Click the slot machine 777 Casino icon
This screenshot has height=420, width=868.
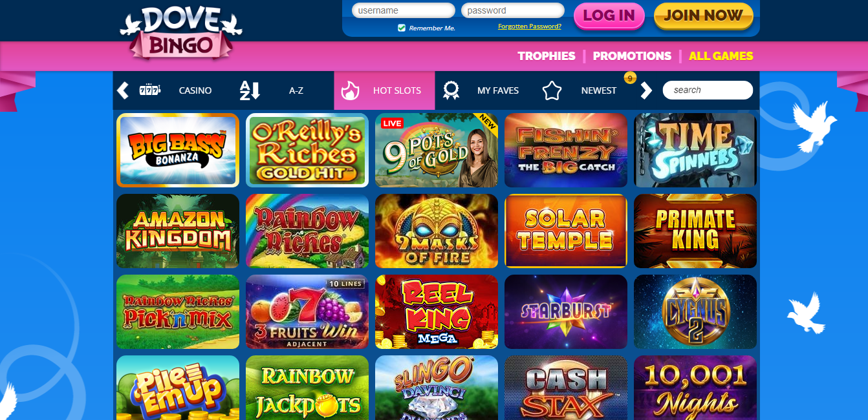[x=150, y=90]
